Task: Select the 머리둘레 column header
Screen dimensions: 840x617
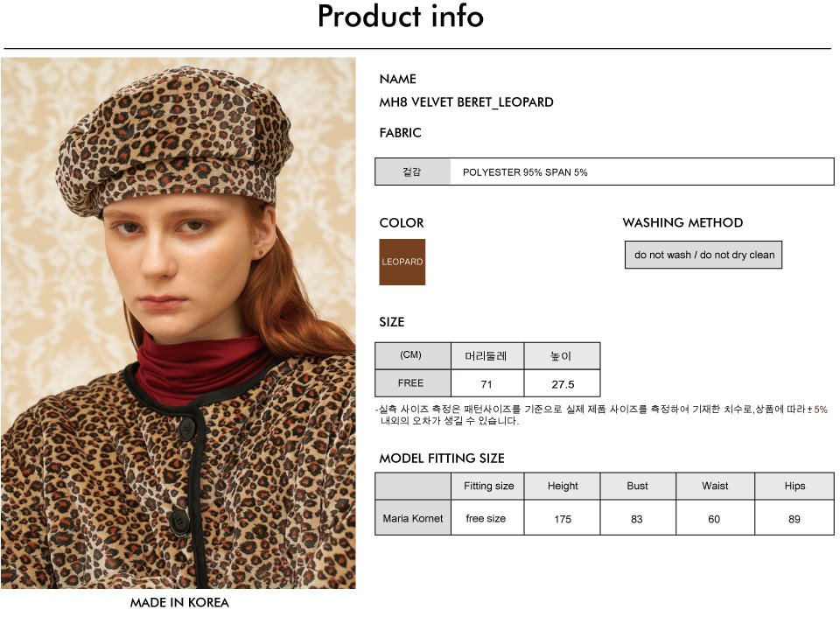Action: [487, 355]
